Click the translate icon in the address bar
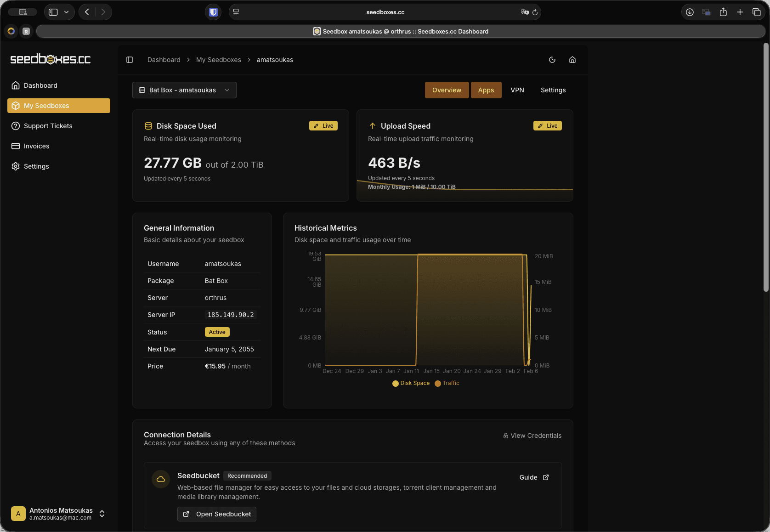This screenshot has height=532, width=770. point(525,12)
